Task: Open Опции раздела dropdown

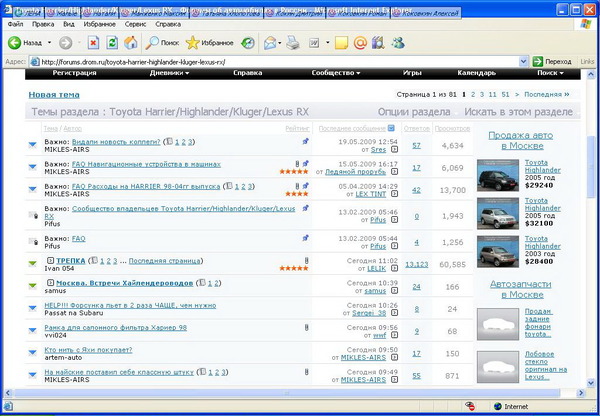Action: click(x=416, y=112)
